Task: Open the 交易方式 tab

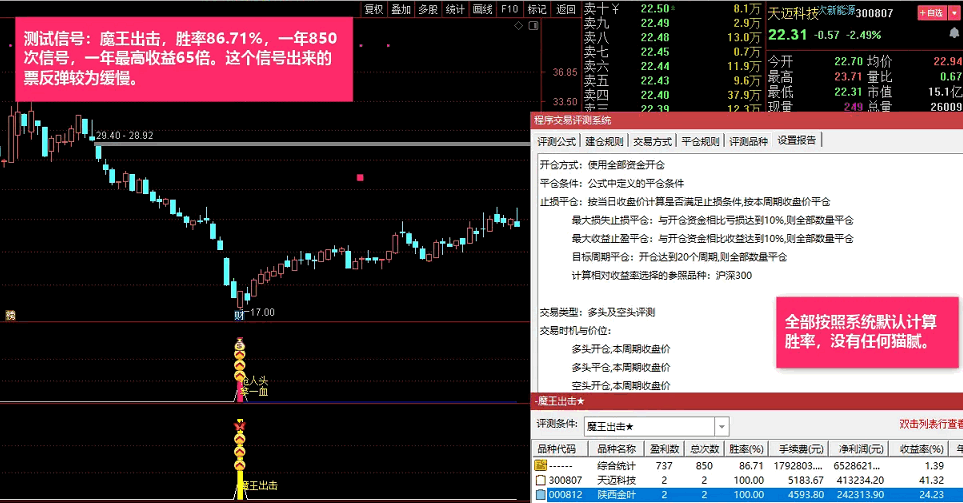Action: tap(652, 141)
